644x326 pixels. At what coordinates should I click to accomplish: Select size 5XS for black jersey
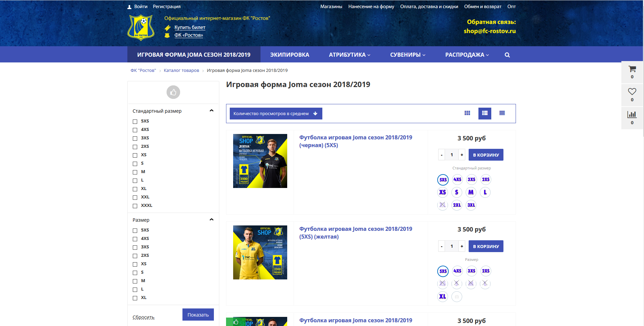point(443,180)
